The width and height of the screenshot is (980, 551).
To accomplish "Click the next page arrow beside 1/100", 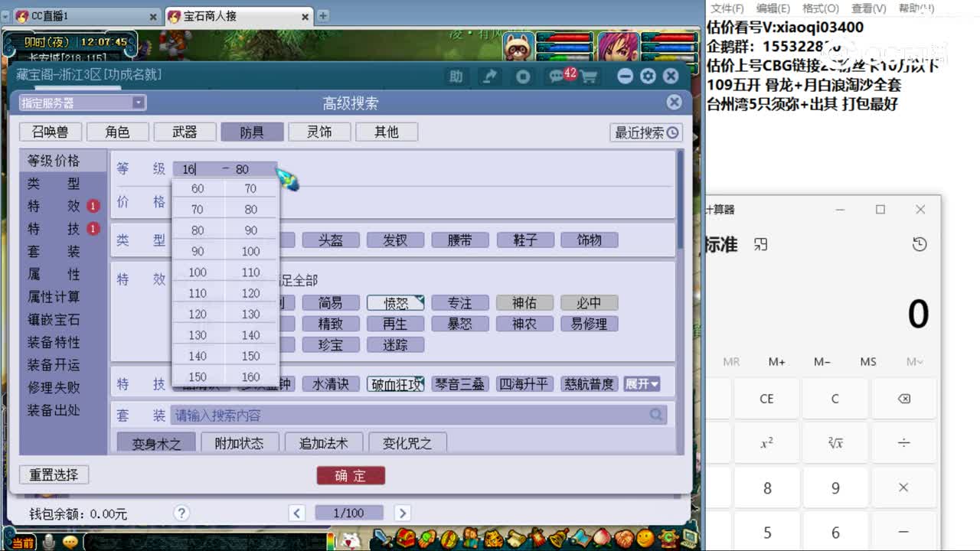I will point(403,513).
